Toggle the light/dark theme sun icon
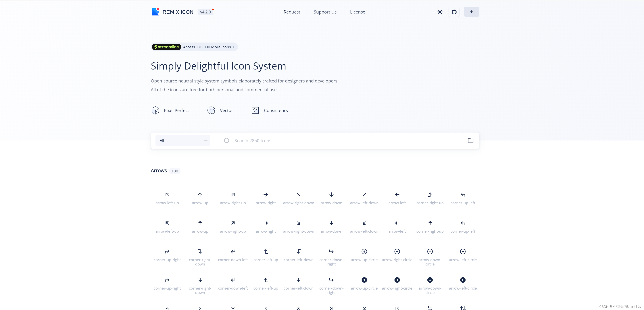The height and width of the screenshot is (310, 644). [x=440, y=12]
